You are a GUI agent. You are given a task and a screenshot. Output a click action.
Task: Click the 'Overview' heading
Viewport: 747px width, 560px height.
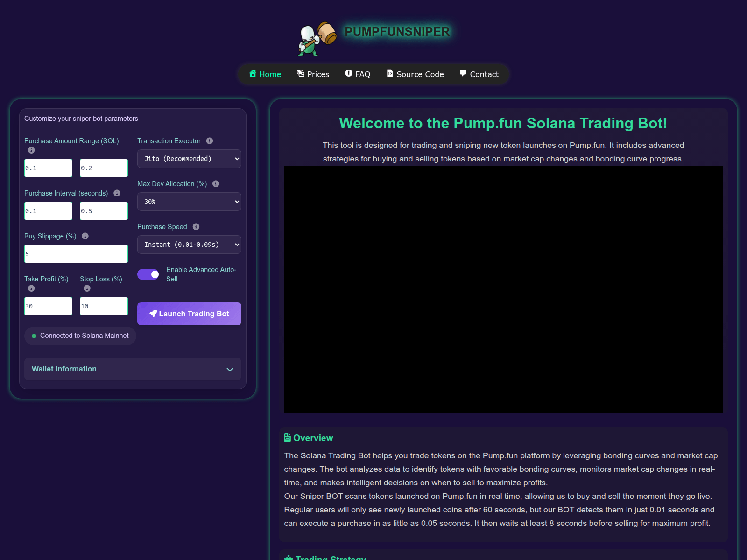[x=313, y=438]
